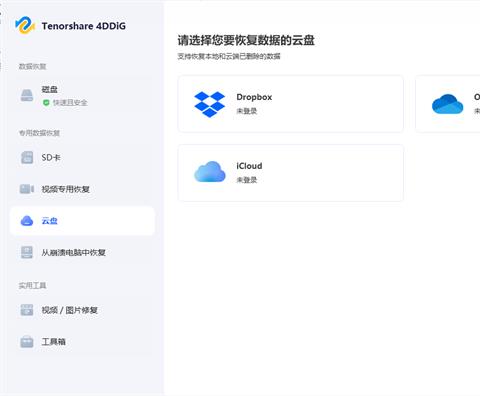Open the 工具箱 sidebar entry
Screen dimensions: 480x396
(x=82, y=342)
